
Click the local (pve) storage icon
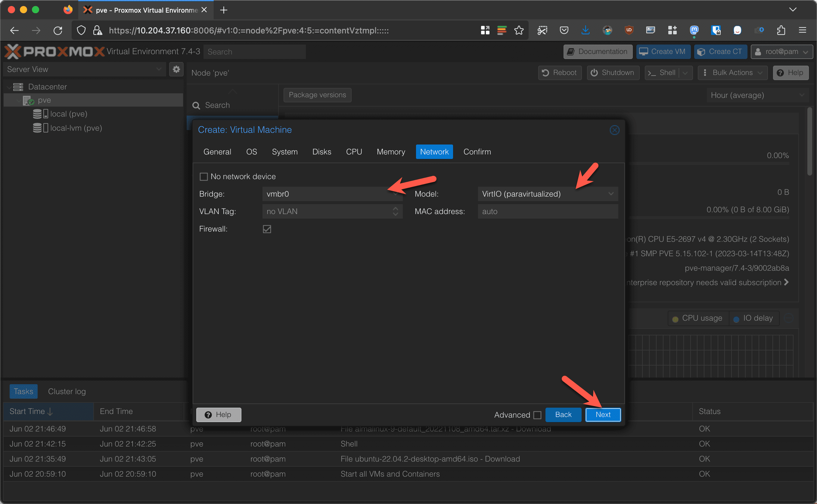click(x=41, y=114)
